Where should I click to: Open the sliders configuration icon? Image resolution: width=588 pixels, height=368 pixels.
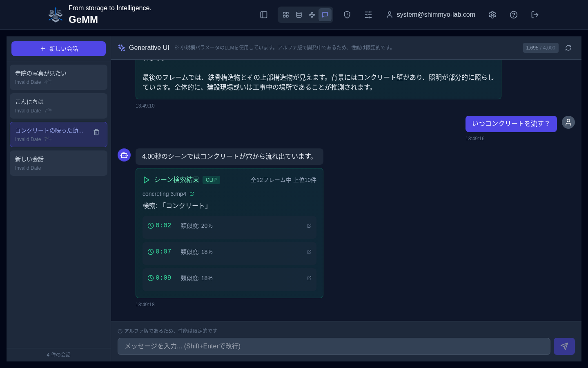click(x=368, y=15)
